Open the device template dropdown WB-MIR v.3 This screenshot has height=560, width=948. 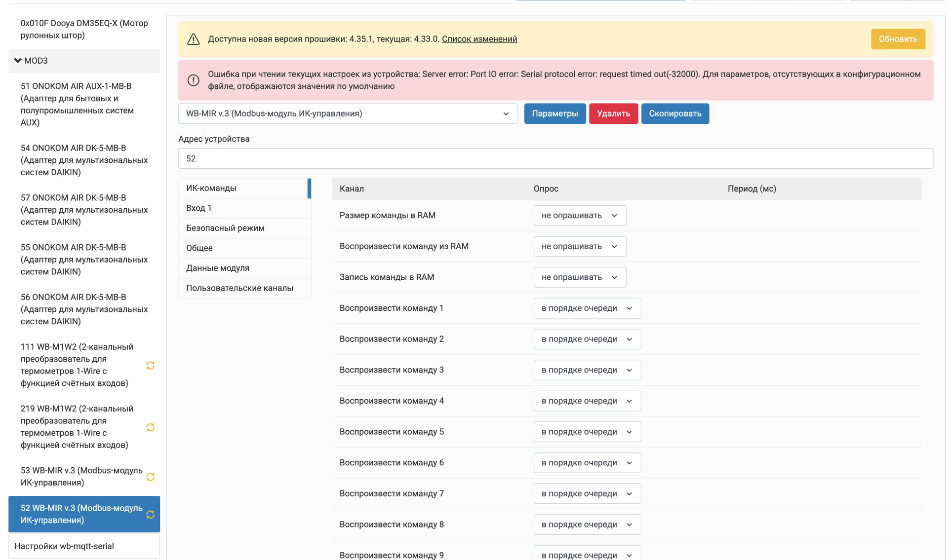348,113
